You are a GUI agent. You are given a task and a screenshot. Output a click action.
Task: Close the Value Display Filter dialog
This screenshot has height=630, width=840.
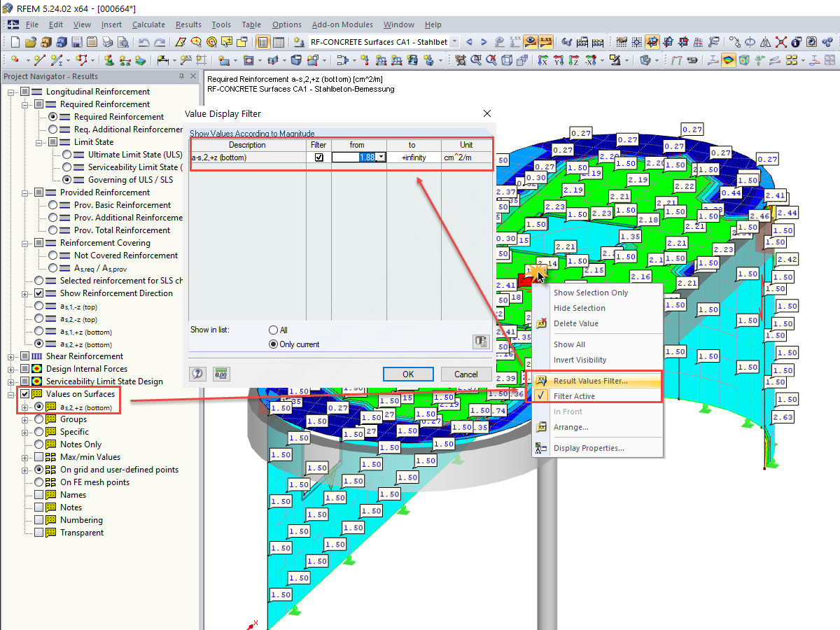point(487,113)
